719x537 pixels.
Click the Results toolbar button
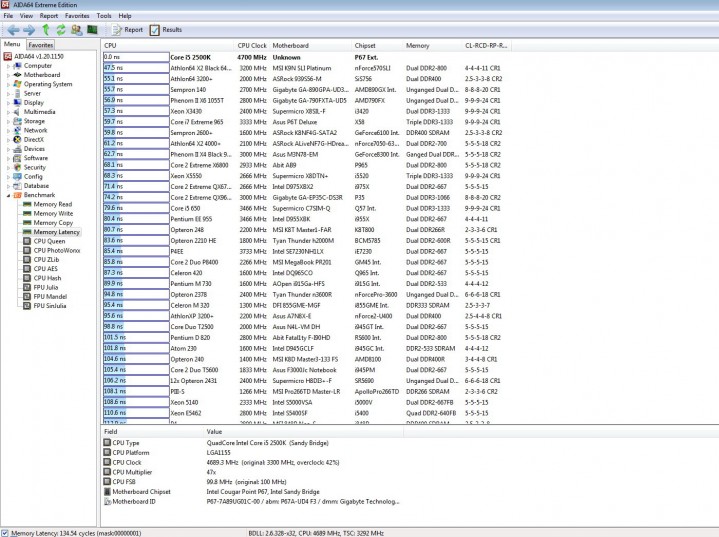pos(166,30)
